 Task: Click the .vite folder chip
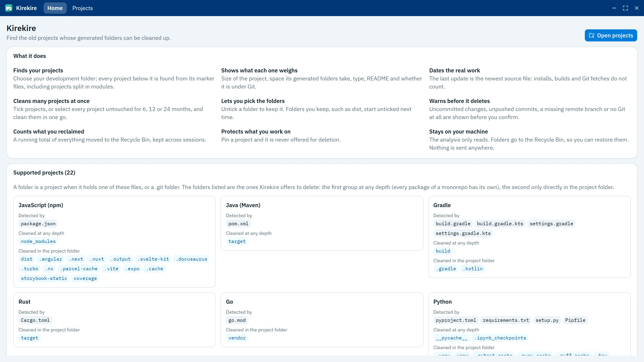[x=111, y=269]
